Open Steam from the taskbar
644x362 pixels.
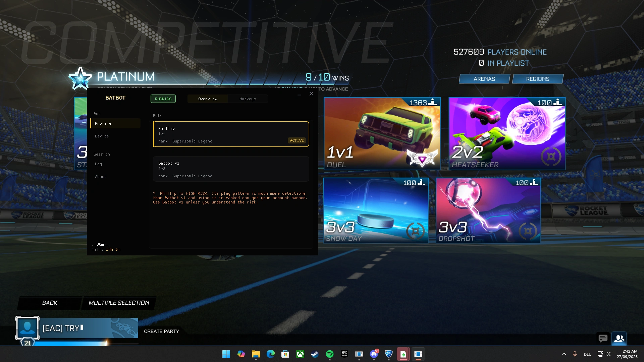(315, 354)
